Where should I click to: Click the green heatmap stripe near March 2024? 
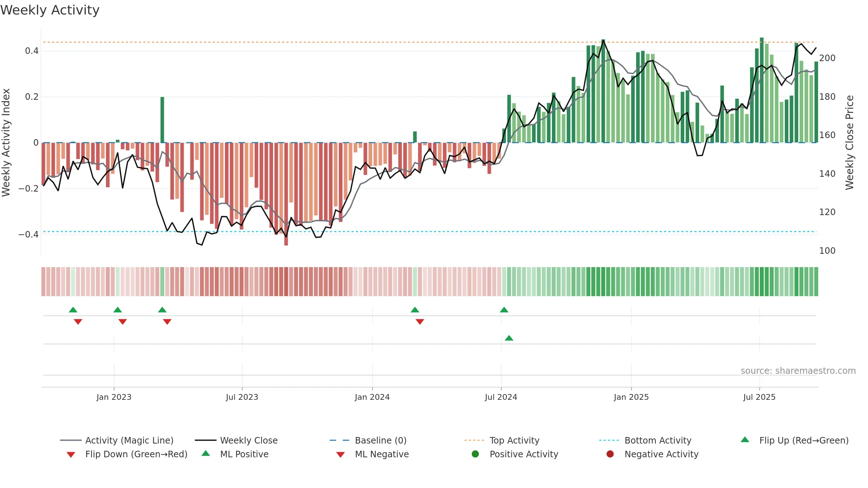pos(415,282)
